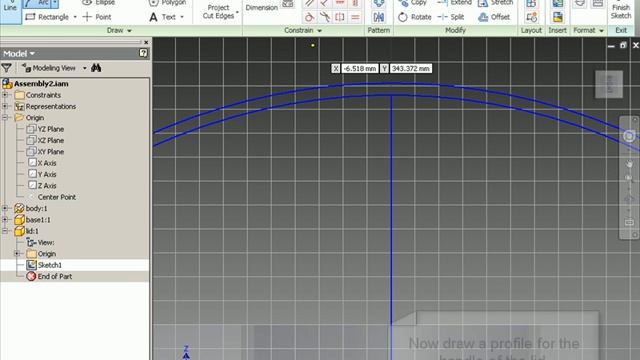Select the Polygon tool
Image resolution: width=640 pixels, height=360 pixels.
pyautogui.click(x=168, y=3)
